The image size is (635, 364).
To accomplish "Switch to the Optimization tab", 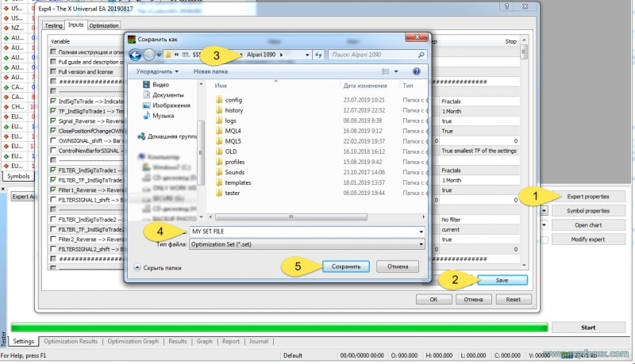I will 105,25.
